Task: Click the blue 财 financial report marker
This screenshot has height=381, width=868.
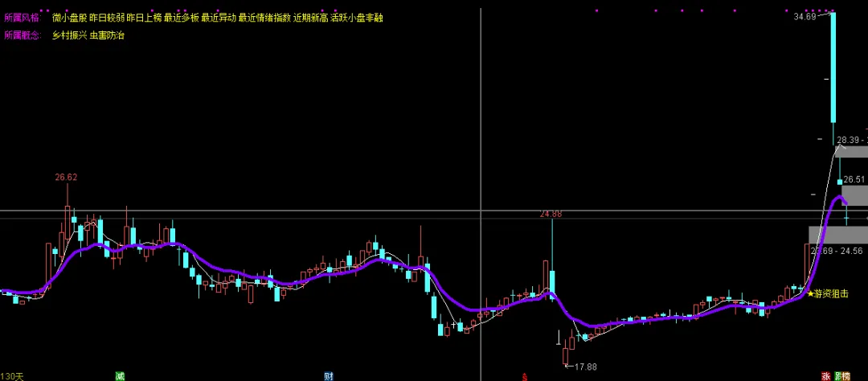Action: [x=328, y=376]
